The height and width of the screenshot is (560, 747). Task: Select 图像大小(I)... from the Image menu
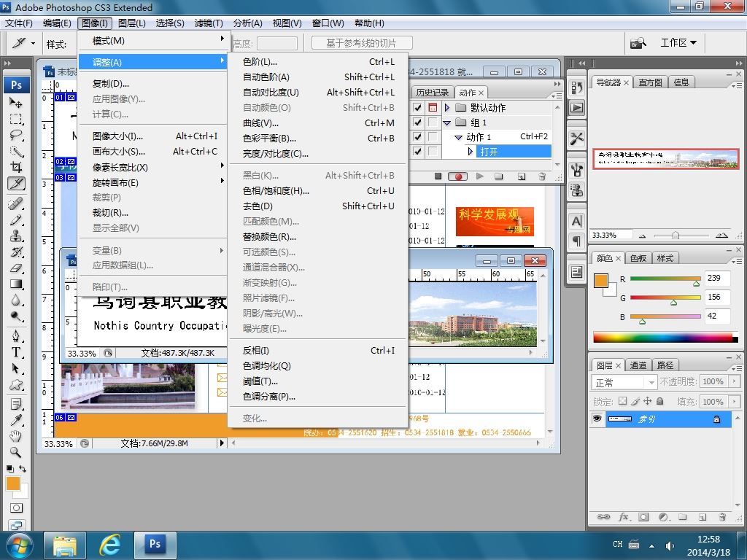point(155,136)
